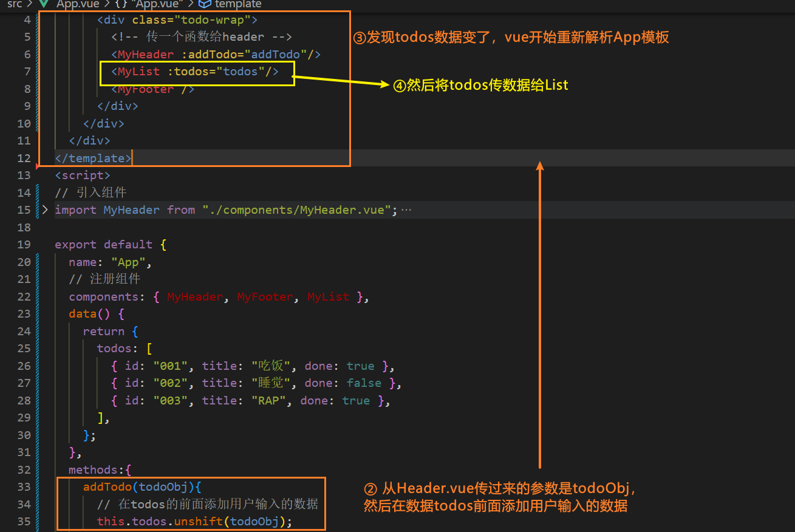Viewport: 795px width, 532px height.
Task: Click the addTodo(todoObj) method definition on line 33
Action: point(142,487)
